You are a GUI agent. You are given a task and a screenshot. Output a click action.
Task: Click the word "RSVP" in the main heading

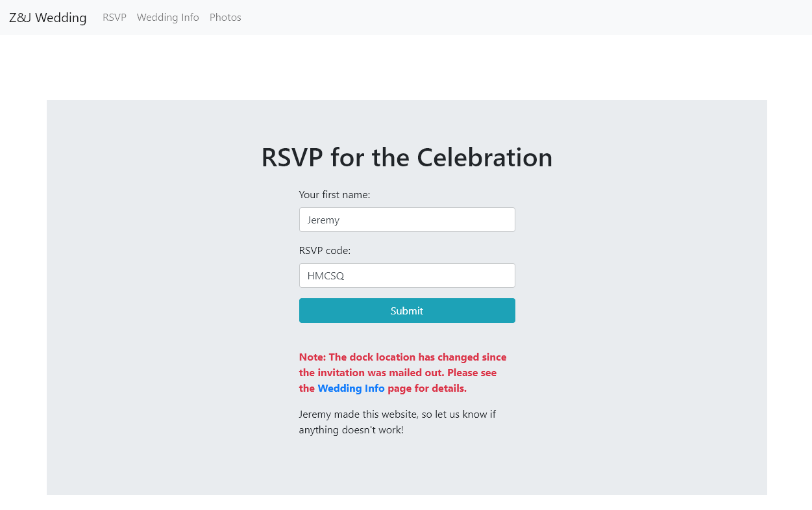(292, 158)
